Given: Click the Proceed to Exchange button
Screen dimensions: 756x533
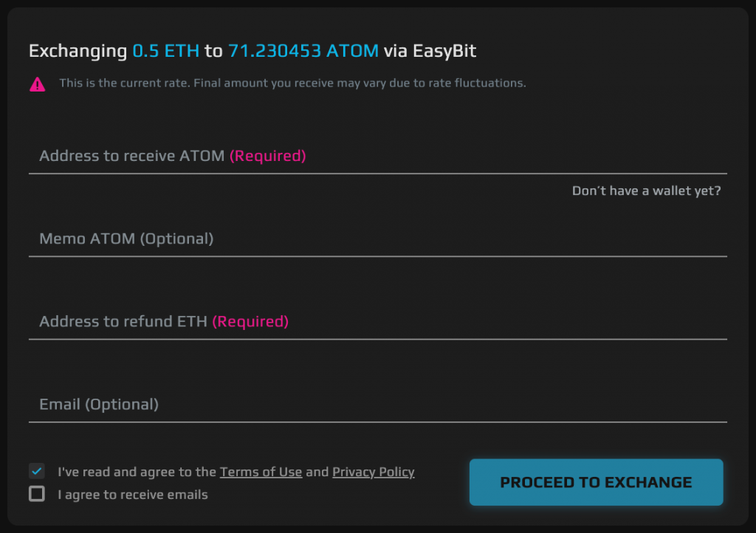Looking at the screenshot, I should [x=596, y=482].
